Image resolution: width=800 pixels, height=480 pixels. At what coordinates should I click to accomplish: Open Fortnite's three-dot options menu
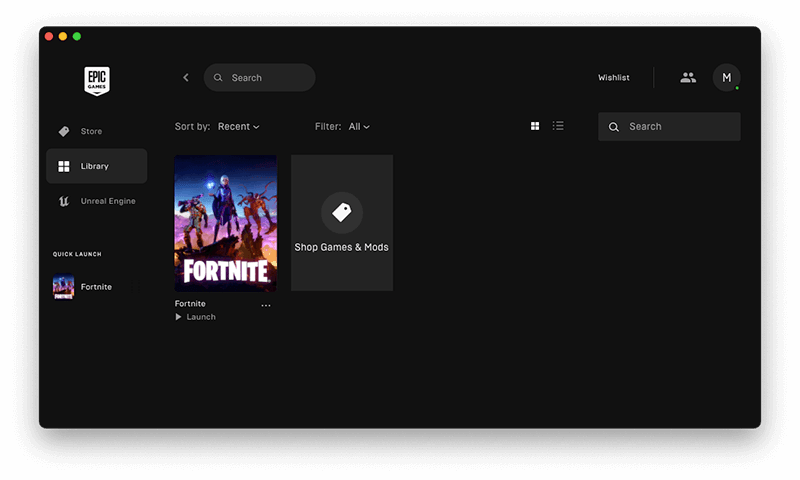[265, 305]
